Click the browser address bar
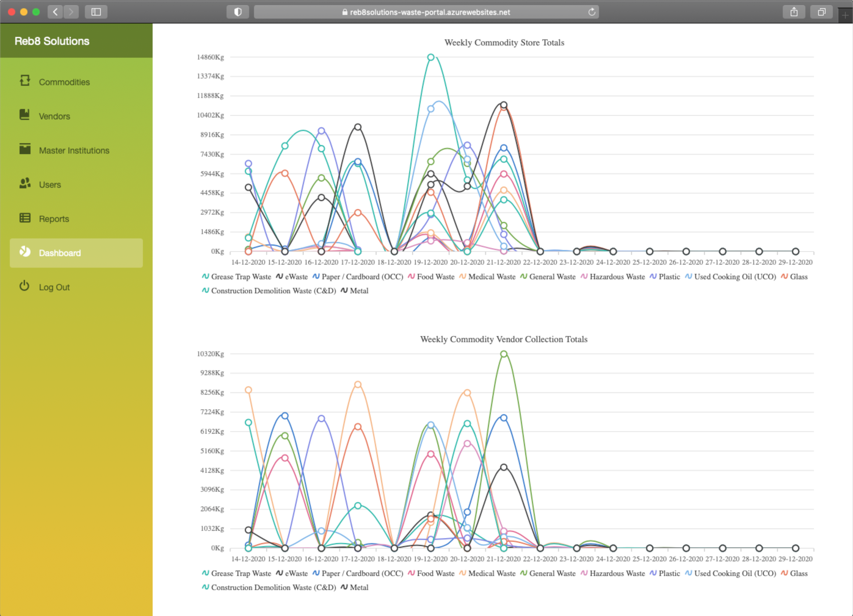853x616 pixels. click(x=426, y=12)
